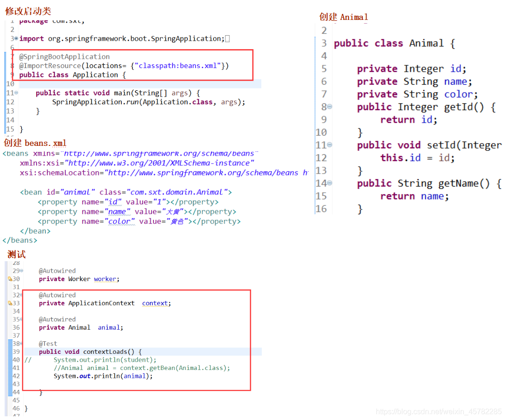Viewport: 506px width, 420px height.
Task: Click commented context.getBean(Animal.class) line
Action: [142, 368]
